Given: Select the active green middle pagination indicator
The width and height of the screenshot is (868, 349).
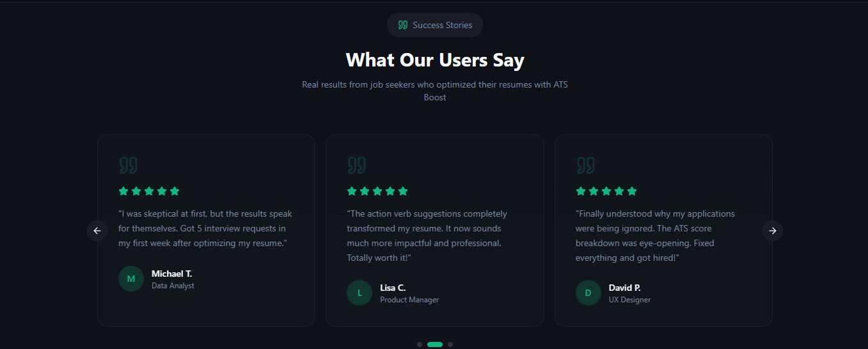Looking at the screenshot, I should [x=435, y=345].
